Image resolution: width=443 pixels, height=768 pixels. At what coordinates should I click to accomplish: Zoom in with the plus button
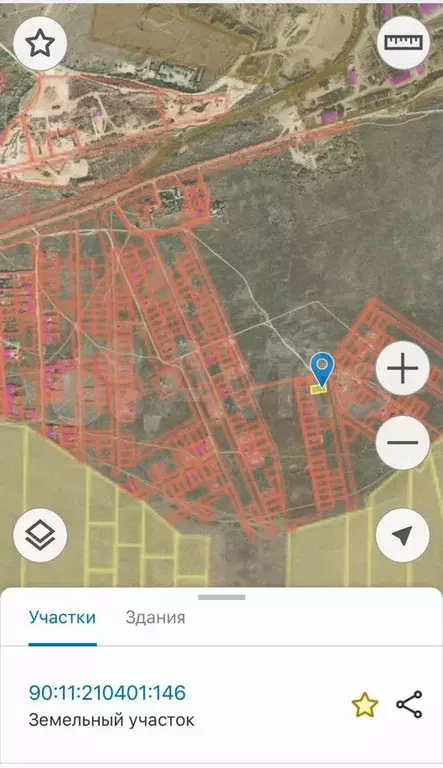403,368
